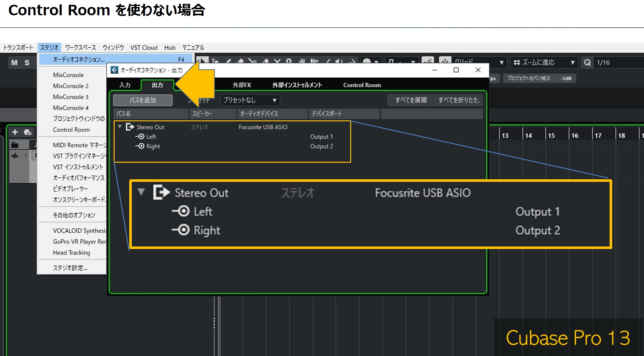Open the 1/16 quantize preset field
644x356 pixels.
click(618, 62)
